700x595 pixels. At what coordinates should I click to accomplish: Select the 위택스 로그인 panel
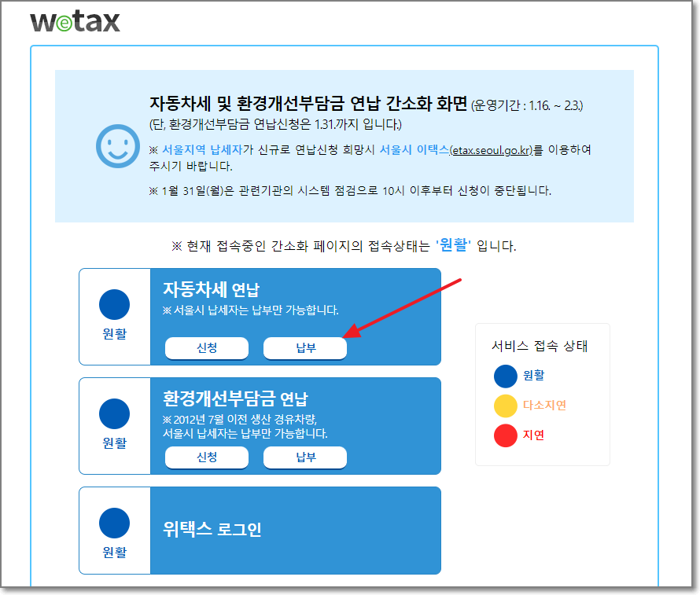pyautogui.click(x=260, y=530)
